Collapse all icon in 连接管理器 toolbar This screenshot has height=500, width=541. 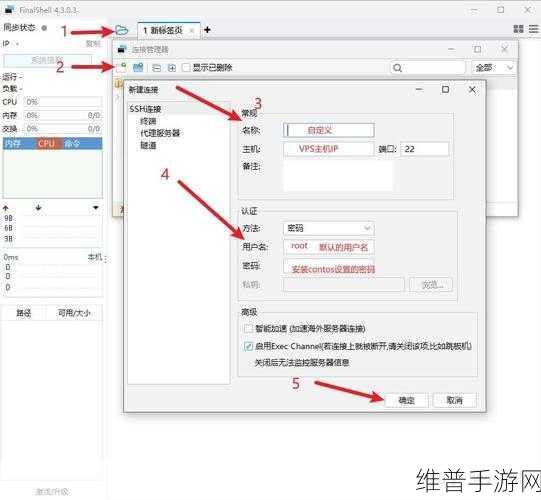coord(156,68)
